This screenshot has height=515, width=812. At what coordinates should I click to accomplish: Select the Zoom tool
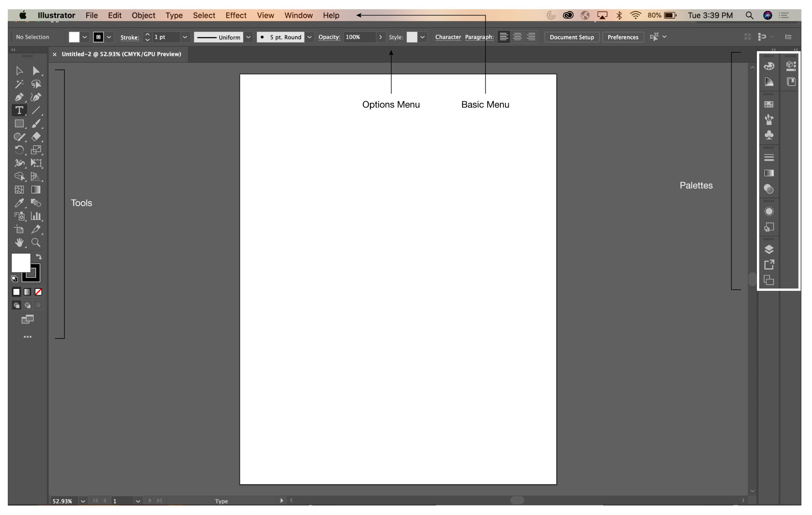pyautogui.click(x=36, y=243)
